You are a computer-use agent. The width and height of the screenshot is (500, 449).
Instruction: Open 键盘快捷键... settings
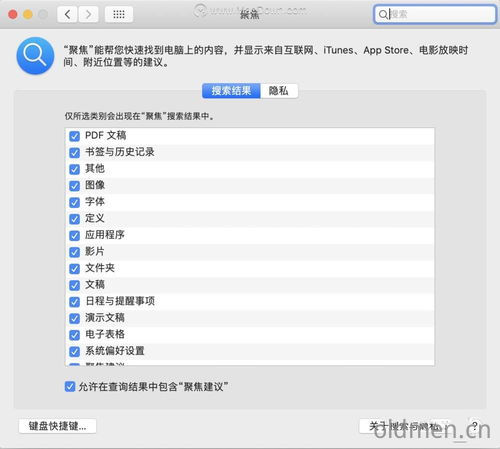click(58, 426)
